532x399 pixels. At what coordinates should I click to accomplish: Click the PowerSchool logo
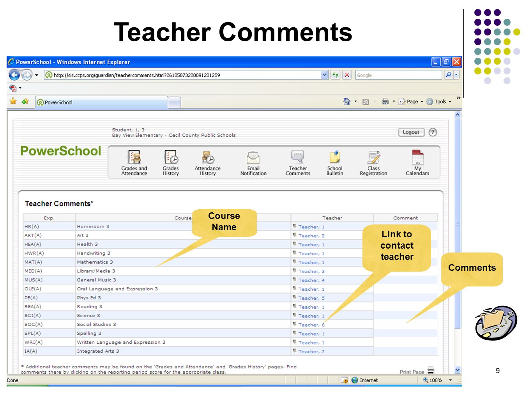(60, 151)
